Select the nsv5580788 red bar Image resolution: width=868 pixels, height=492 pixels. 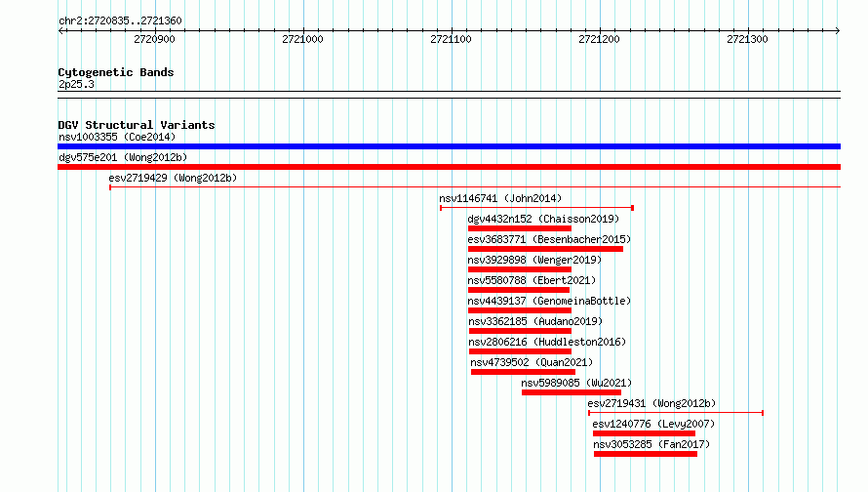[519, 290]
